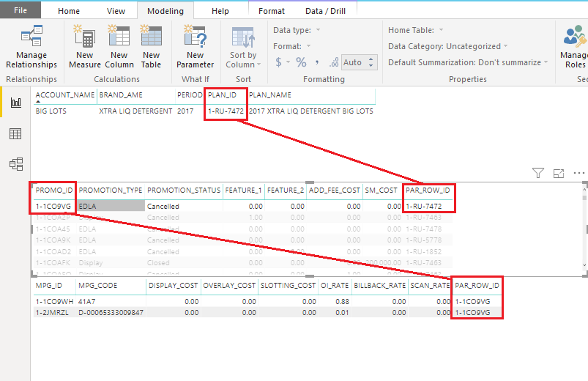Click the MPG_CODE column header

coord(98,286)
